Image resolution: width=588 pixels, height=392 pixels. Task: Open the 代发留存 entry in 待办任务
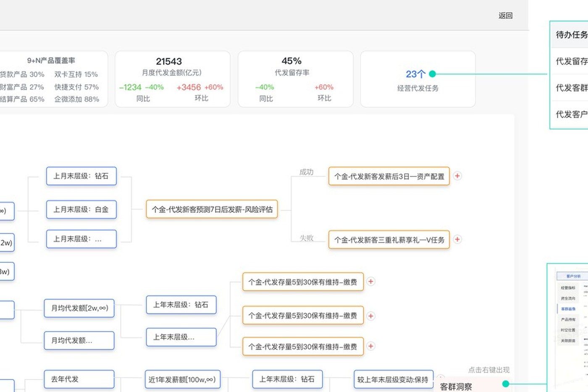[x=571, y=61]
